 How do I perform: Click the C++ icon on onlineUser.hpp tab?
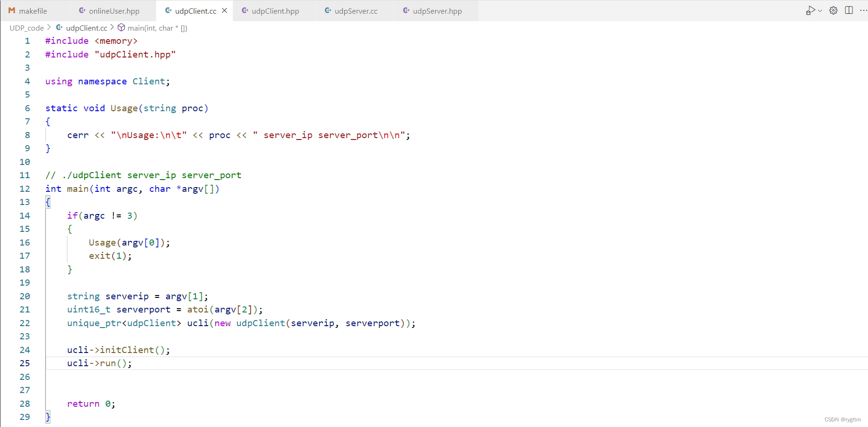82,10
